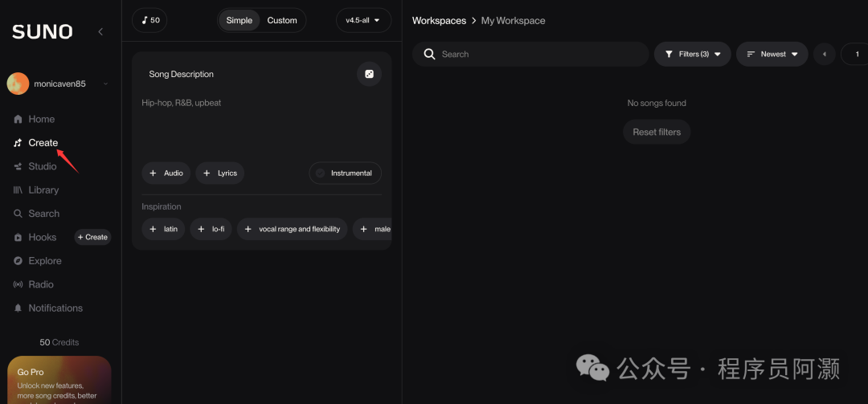Viewport: 868px width, 404px height.
Task: Click the Inspiration label
Action: (x=161, y=206)
